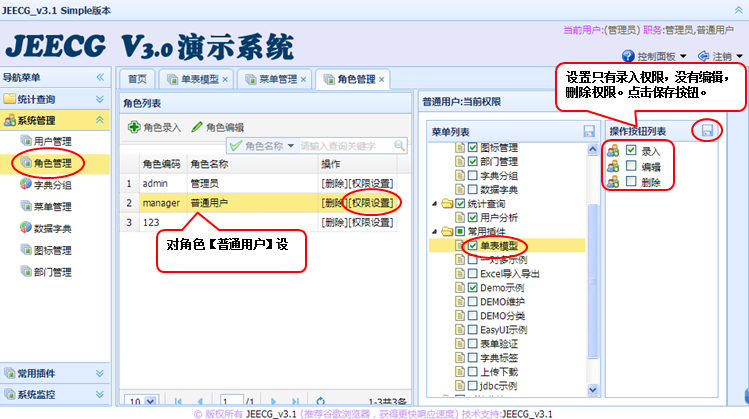Screen dimensions: 749x419
Task: Close the 角色管理 tab
Action: [382, 80]
